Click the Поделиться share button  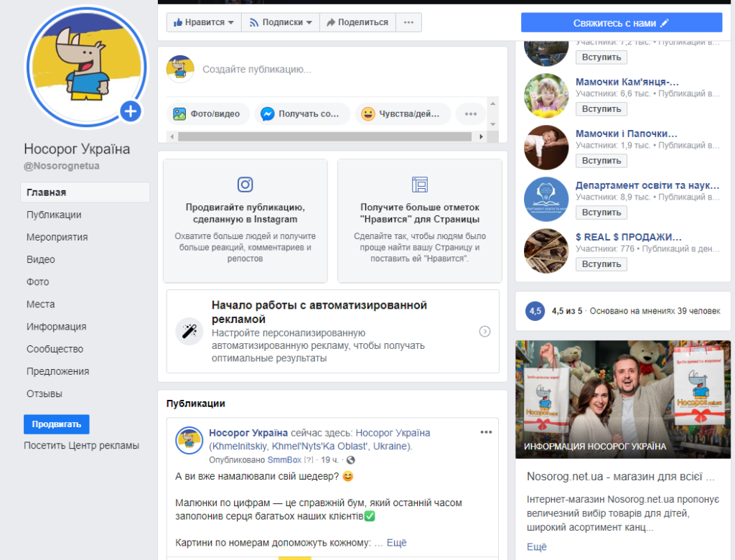pyautogui.click(x=357, y=22)
